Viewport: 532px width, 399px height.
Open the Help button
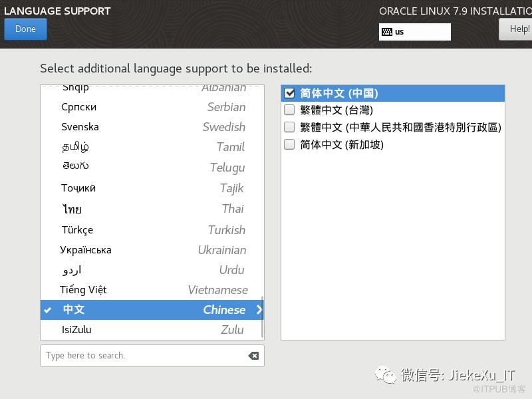pyautogui.click(x=516, y=29)
